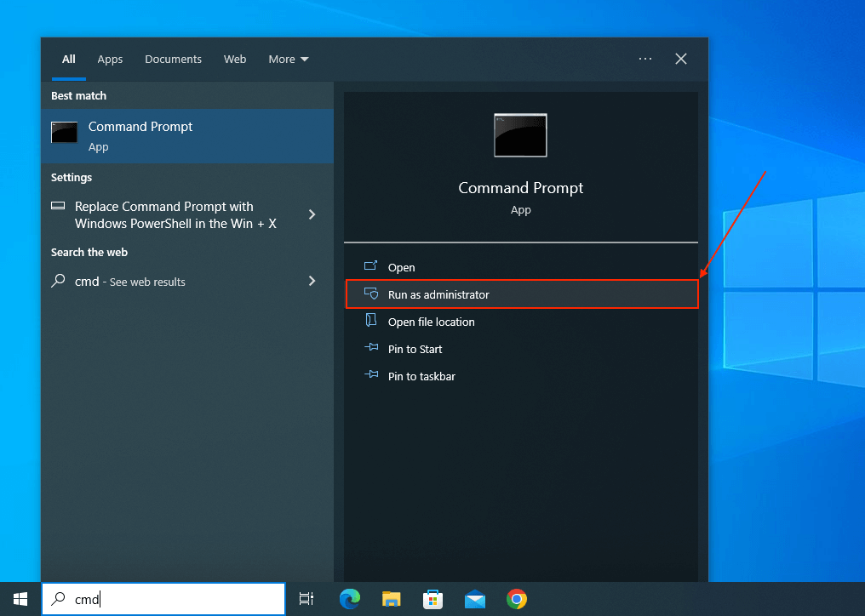865x616 pixels.
Task: Open Microsoft Store taskbar icon
Action: 432,599
